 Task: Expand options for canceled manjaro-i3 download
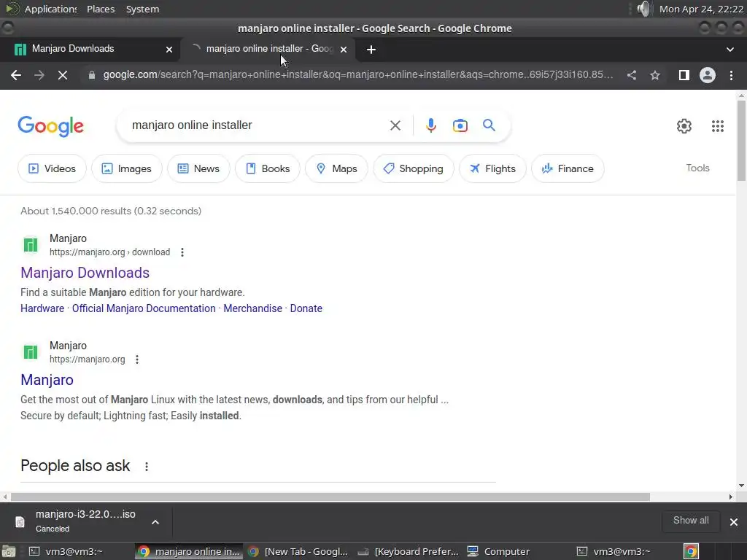[x=155, y=522]
